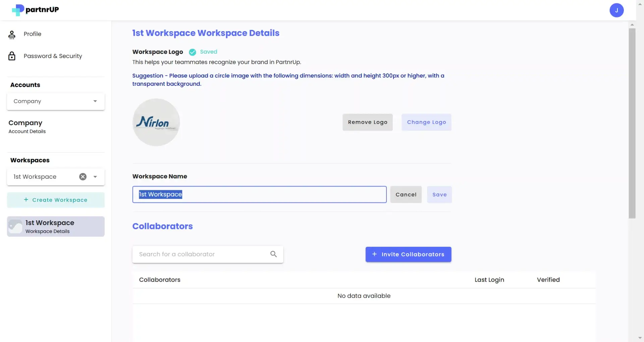Click the Nirlon workspace logo thumbnail
The image size is (644, 342).
[x=156, y=122]
